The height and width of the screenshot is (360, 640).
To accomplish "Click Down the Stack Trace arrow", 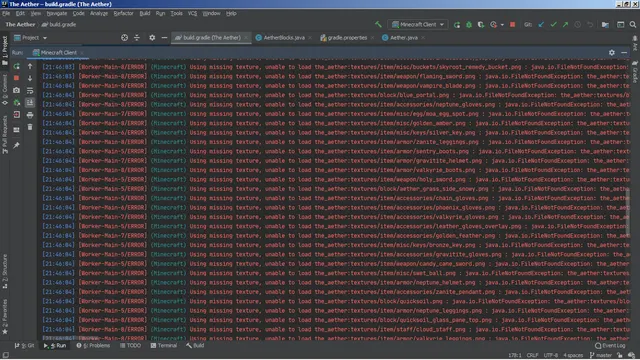I will pos(30,78).
